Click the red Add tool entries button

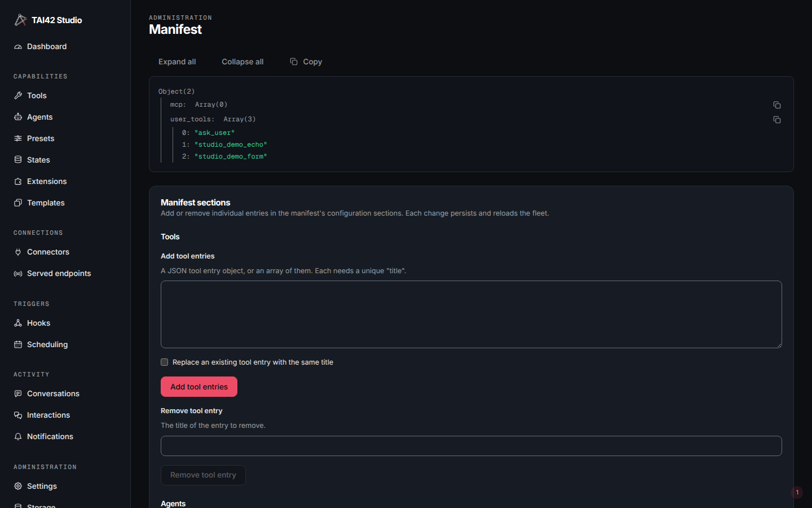click(x=199, y=387)
